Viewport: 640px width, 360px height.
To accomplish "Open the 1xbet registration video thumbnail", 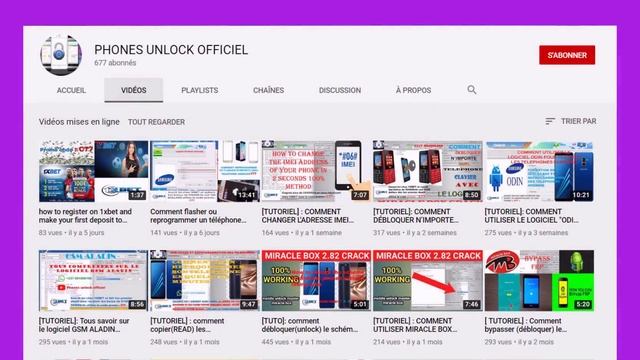I will tap(93, 171).
